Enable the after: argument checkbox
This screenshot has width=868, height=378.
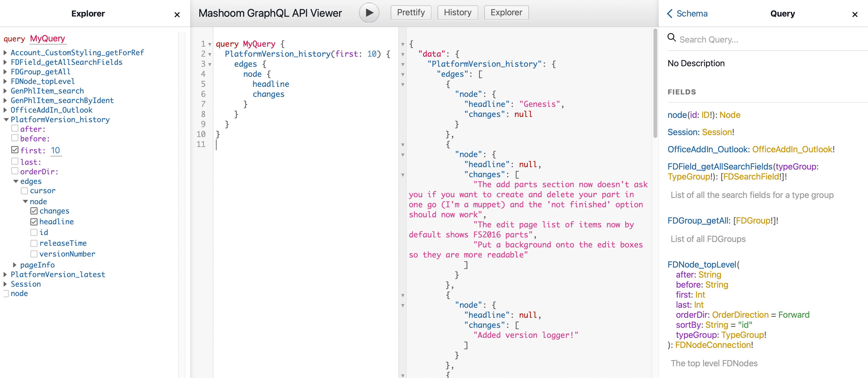pos(15,128)
